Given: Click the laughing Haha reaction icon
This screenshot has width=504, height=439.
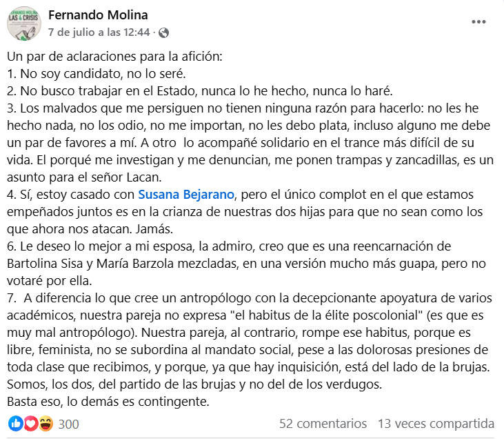Looking at the screenshot, I should coord(46,423).
